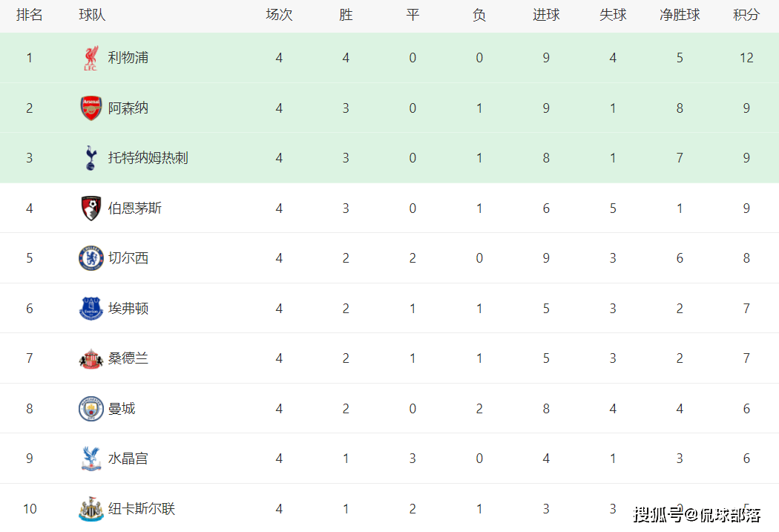Image resolution: width=779 pixels, height=532 pixels.
Task: Click the Everton club crest
Action: [91, 309]
